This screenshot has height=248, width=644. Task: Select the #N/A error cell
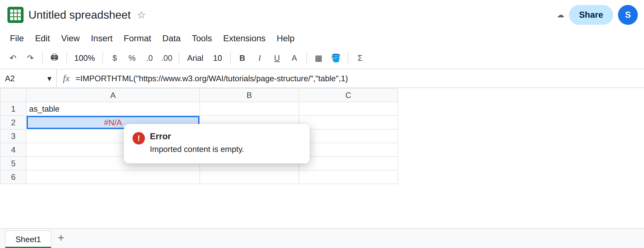(113, 122)
